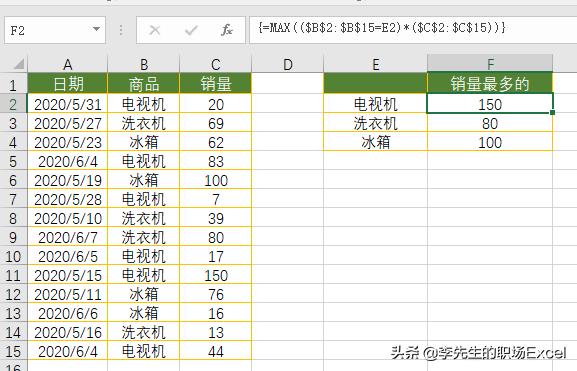This screenshot has height=371, width=577.
Task: Click header cell 销量
Action: tap(216, 83)
